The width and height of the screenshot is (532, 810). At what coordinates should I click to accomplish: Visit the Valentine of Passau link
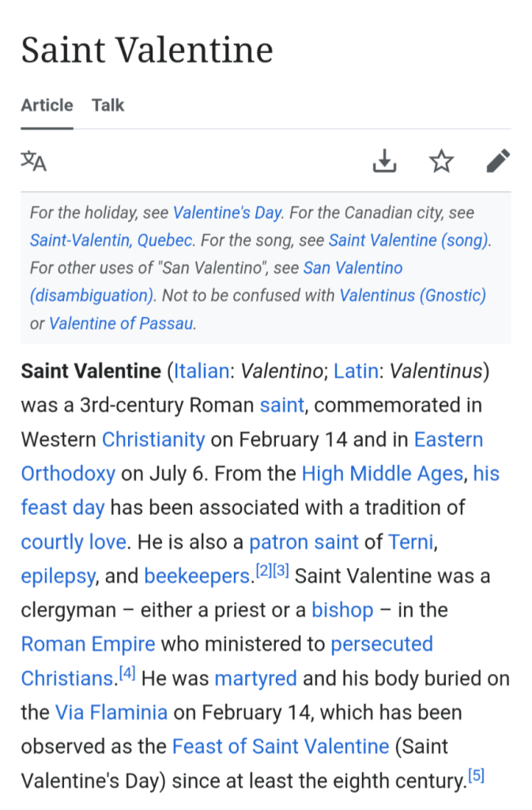[122, 323]
